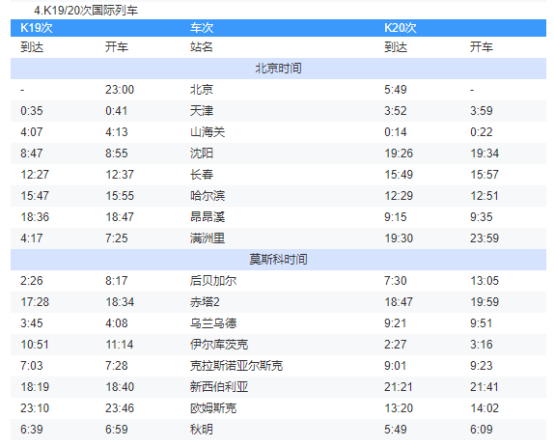
Task: Click K19 departure time 18:34
Action: pos(119,302)
